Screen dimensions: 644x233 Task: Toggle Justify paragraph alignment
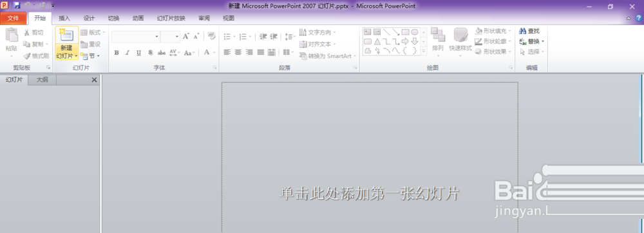pos(260,53)
